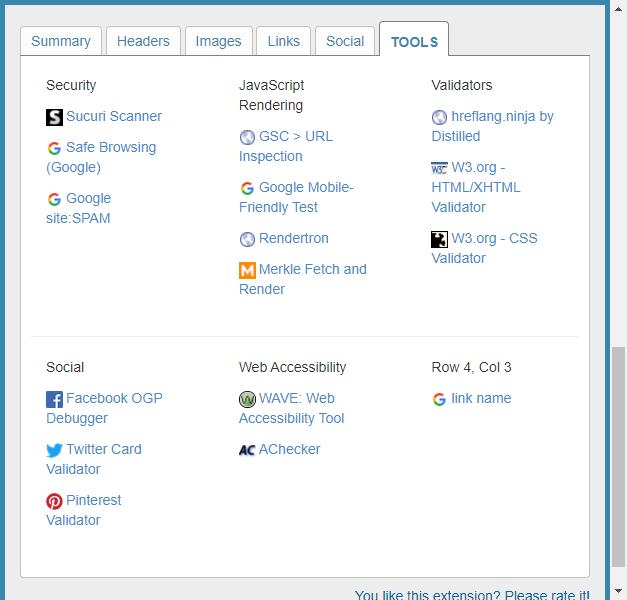The image size is (627, 600).
Task: Open the Social tab
Action: click(345, 41)
